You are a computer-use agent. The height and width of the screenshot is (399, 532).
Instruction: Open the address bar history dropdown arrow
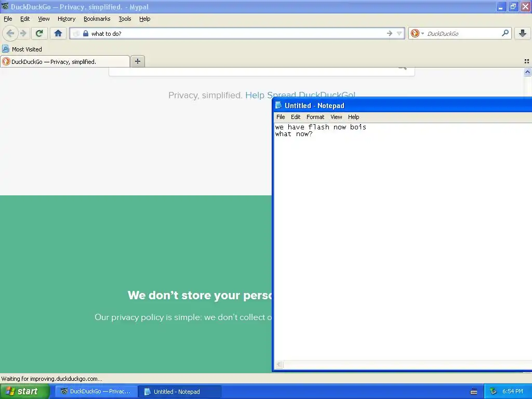click(x=400, y=33)
